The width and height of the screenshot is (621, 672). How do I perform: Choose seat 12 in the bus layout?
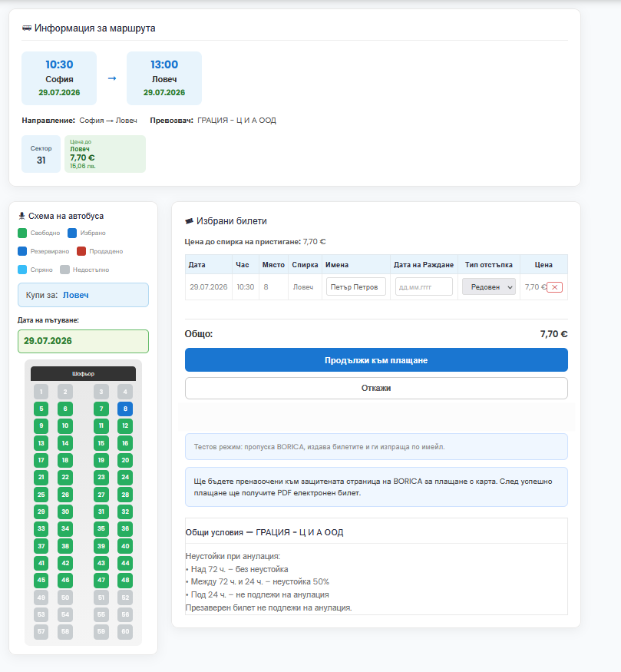(x=125, y=426)
